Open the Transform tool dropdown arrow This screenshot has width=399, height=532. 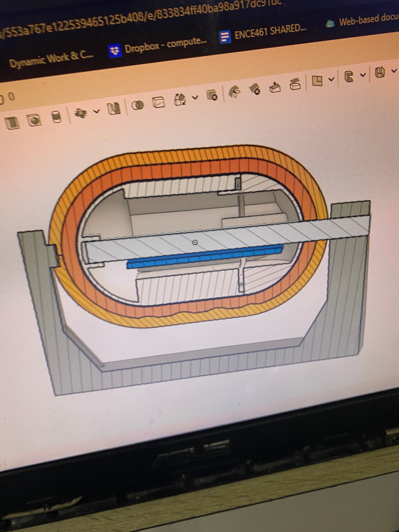[195, 97]
